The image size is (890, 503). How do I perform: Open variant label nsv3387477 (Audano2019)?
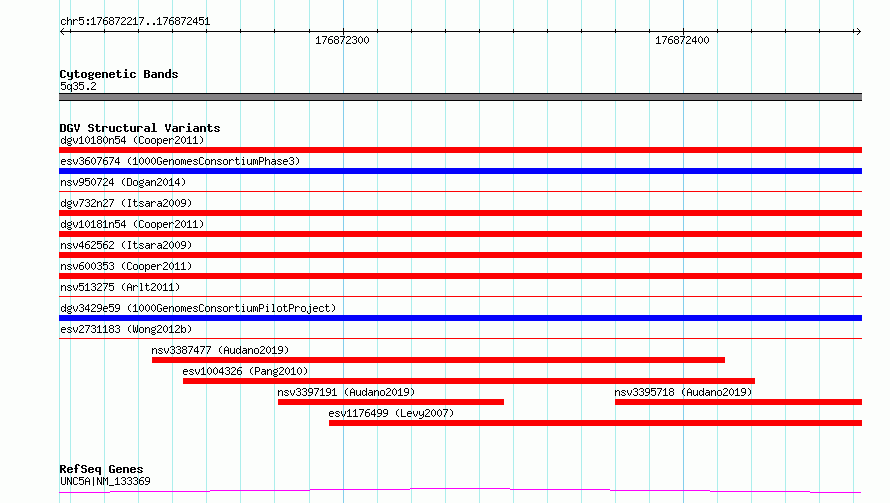[220, 350]
